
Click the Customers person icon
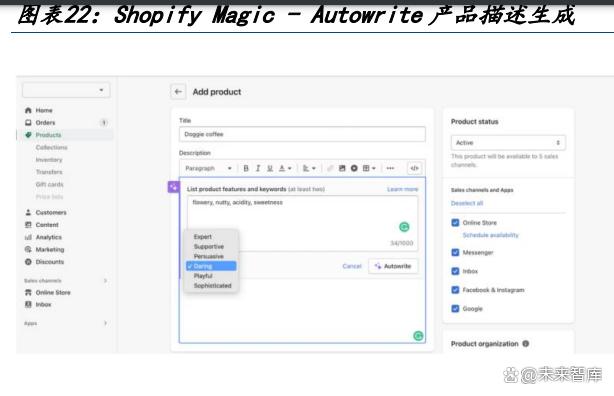pyautogui.click(x=28, y=212)
